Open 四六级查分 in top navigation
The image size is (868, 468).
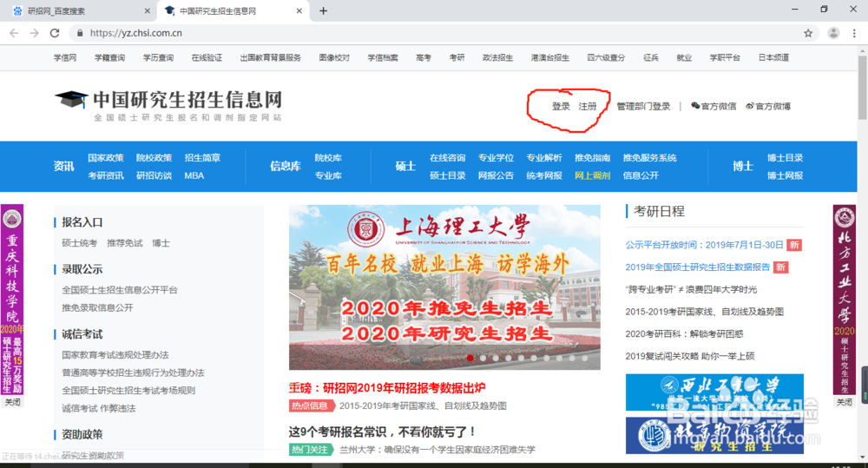pos(606,57)
